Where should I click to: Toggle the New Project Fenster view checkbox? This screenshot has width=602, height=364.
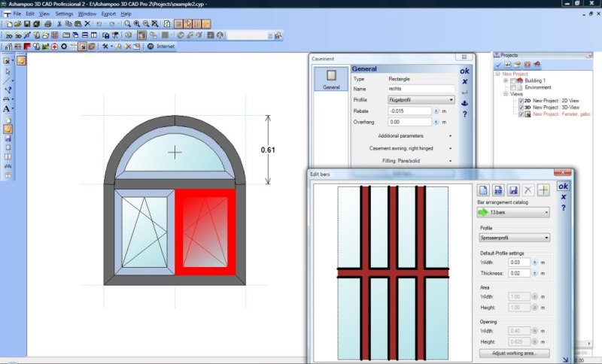(521, 114)
